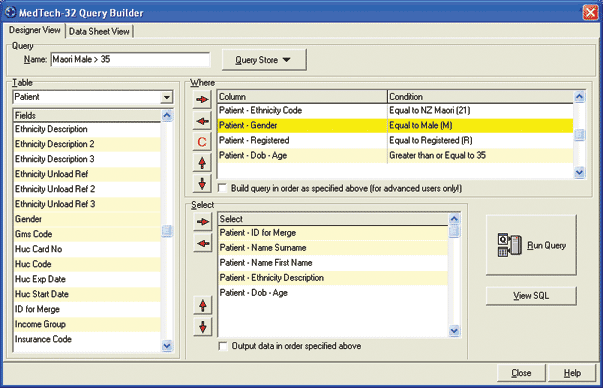Click the Fields column header
The width and height of the screenshot is (603, 388).
pos(87,115)
